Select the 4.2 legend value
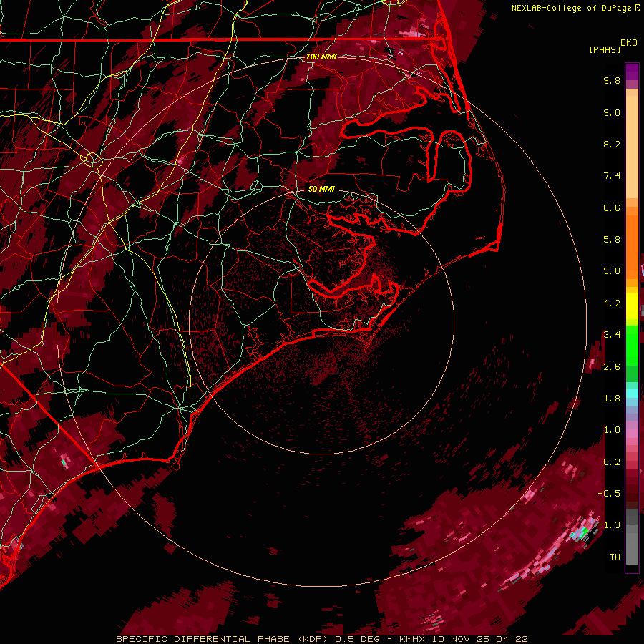 (x=612, y=303)
